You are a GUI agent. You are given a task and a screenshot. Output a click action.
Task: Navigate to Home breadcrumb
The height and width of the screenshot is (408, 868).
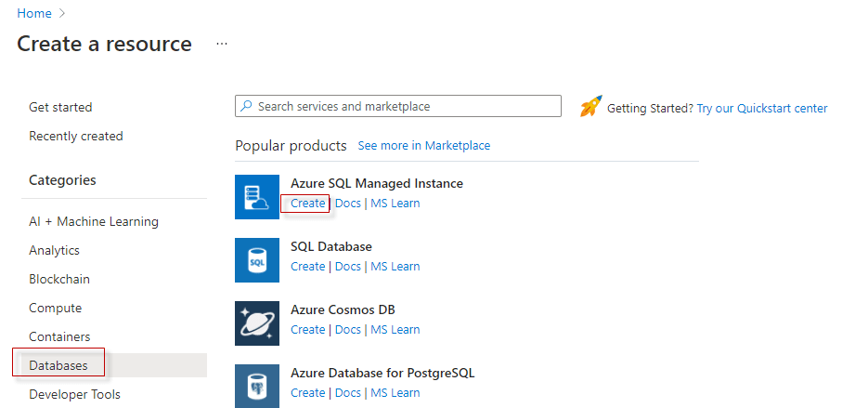[34, 14]
